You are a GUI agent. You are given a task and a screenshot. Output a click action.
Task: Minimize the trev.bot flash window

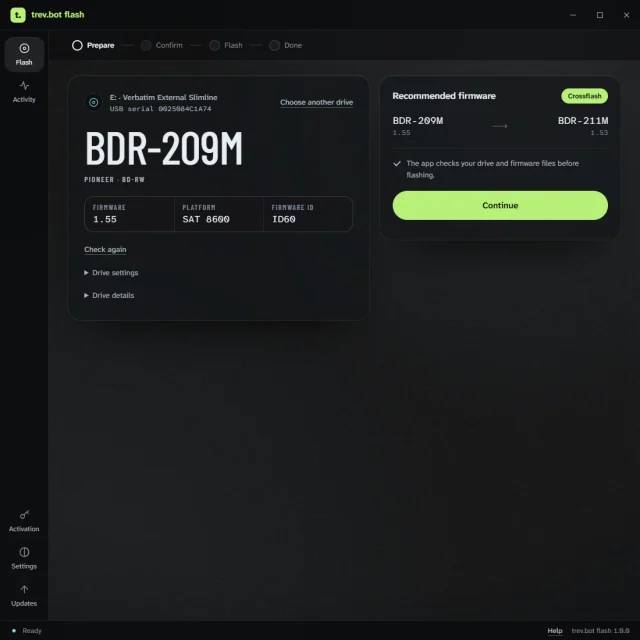(573, 15)
